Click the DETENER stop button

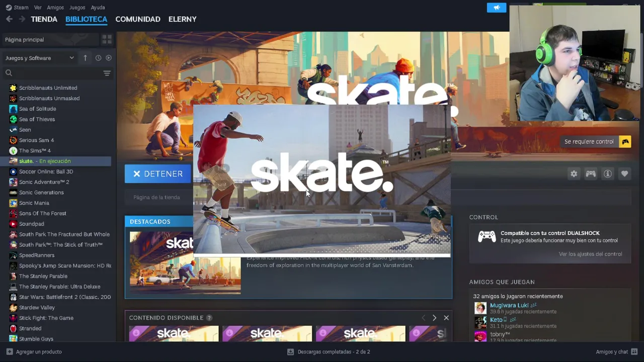tap(158, 174)
